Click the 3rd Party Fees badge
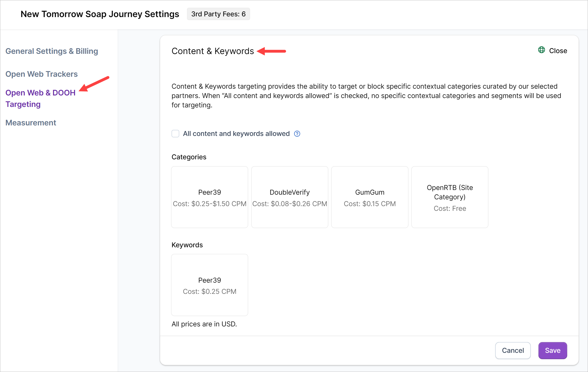 (218, 14)
